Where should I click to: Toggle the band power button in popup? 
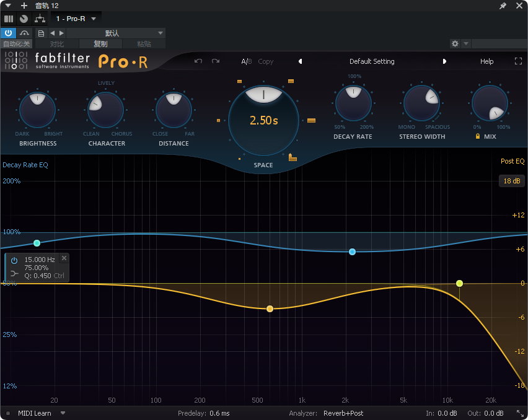pos(14,260)
